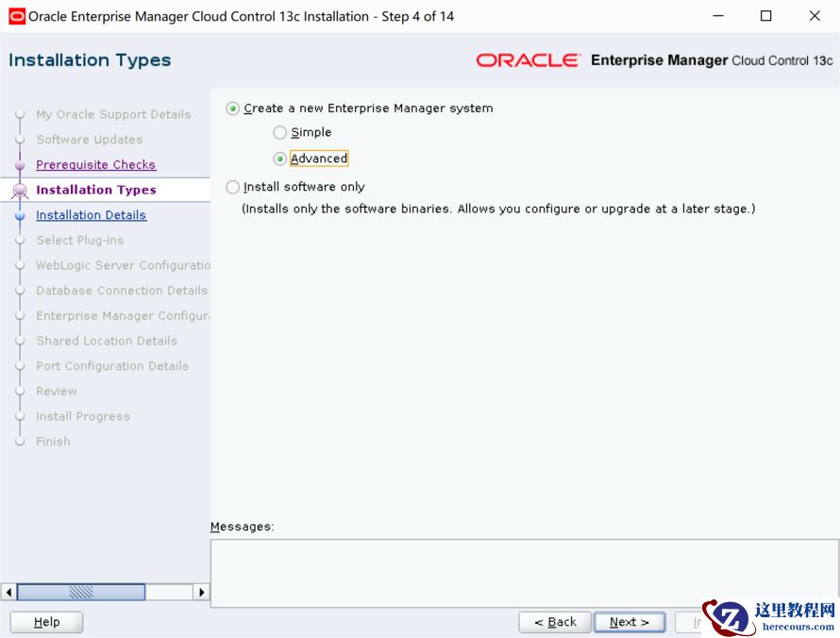Click the sidebar horizontal scrollbar thumb
This screenshot has width=840, height=638.
click(x=81, y=592)
